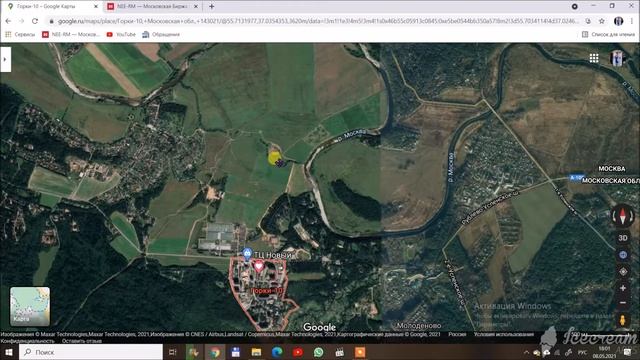
Task: Open Сервисы apps bookmark
Action: (20, 35)
